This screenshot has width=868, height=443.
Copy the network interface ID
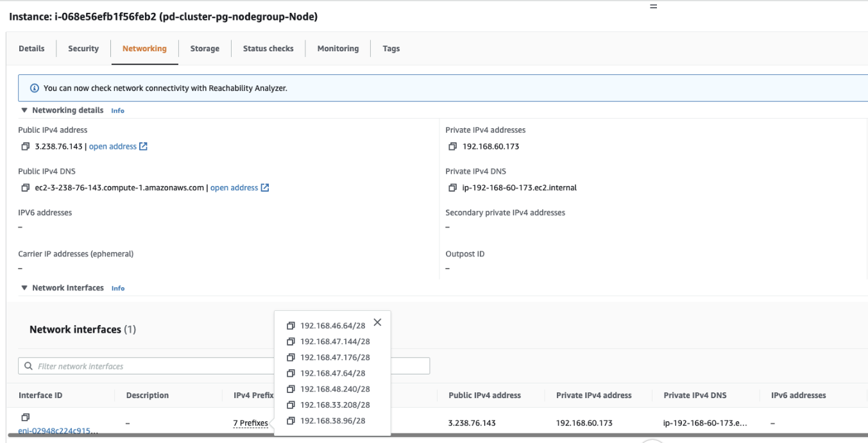(x=25, y=417)
